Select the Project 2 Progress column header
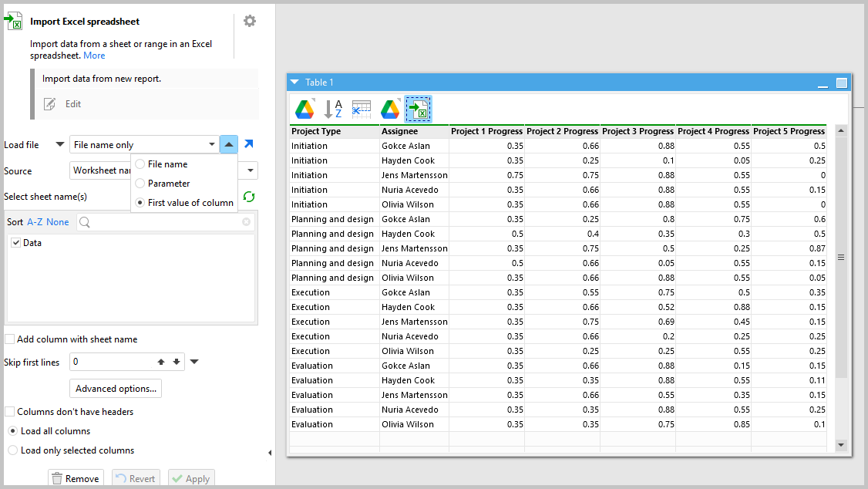The height and width of the screenshot is (489, 868). point(563,131)
